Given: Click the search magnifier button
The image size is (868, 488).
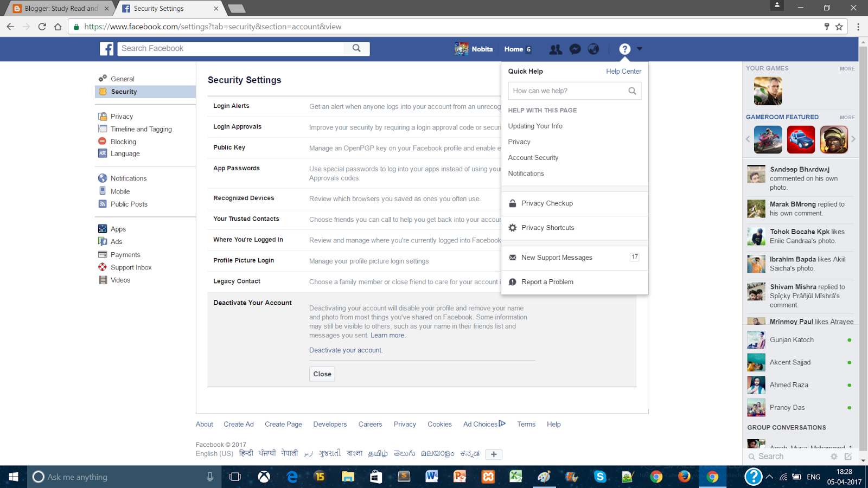Looking at the screenshot, I should point(356,48).
